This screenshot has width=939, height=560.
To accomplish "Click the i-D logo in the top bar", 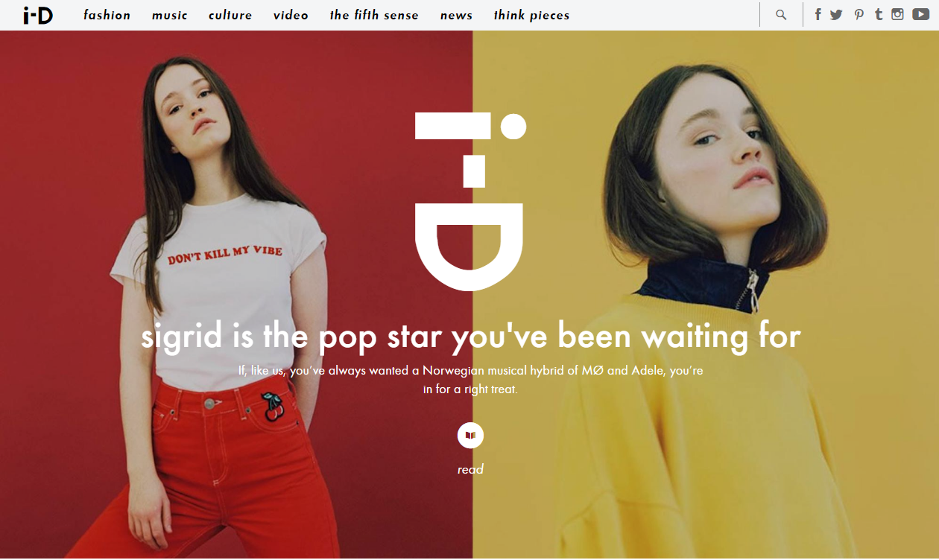I will 38,14.
